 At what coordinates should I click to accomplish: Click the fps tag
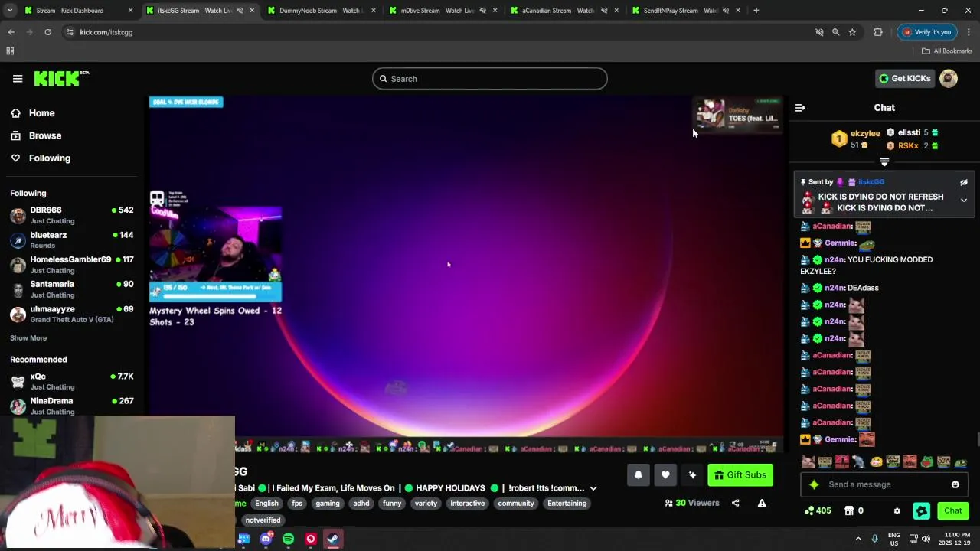297,504
